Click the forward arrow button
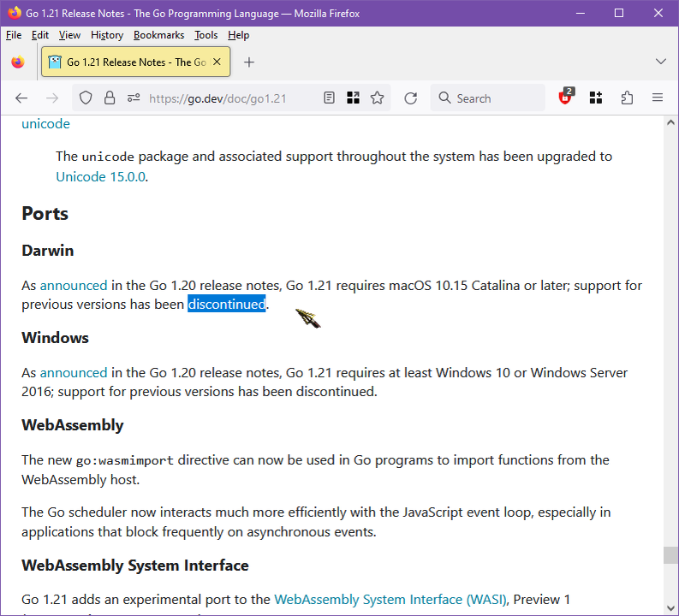This screenshot has height=616, width=679. click(52, 98)
